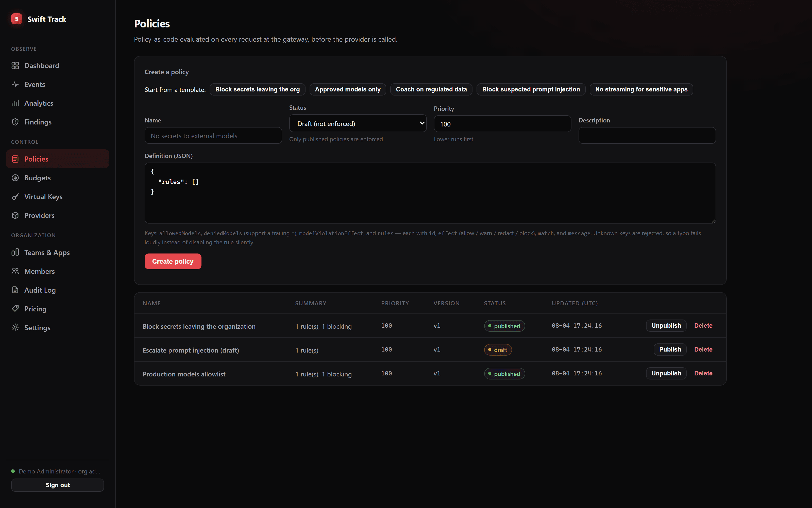
Task: Click the UPDATED (UTC) column header
Action: pos(575,303)
